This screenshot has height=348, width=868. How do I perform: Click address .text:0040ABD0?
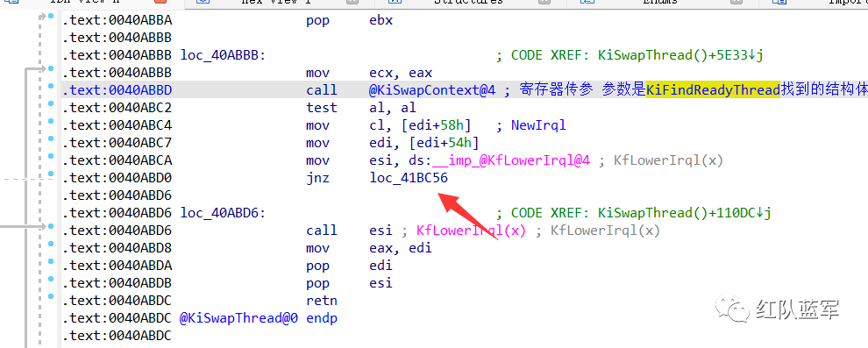pyautogui.click(x=117, y=178)
